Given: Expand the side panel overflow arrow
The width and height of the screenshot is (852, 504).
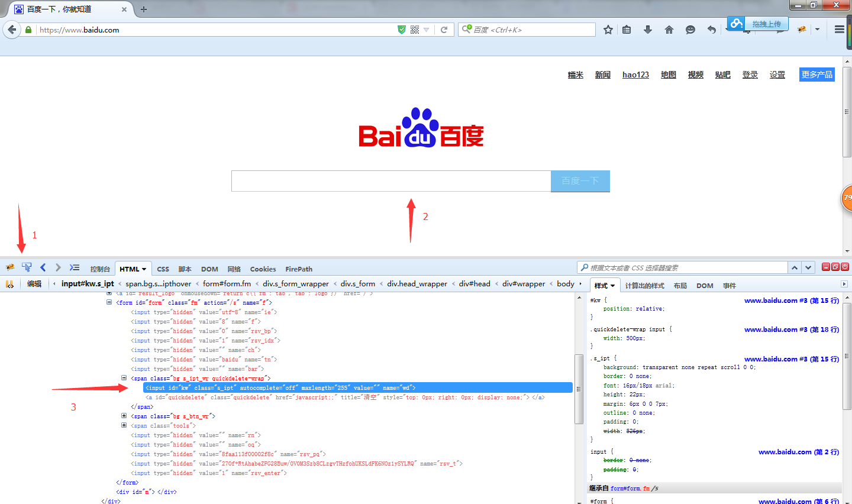Looking at the screenshot, I should (x=844, y=285).
